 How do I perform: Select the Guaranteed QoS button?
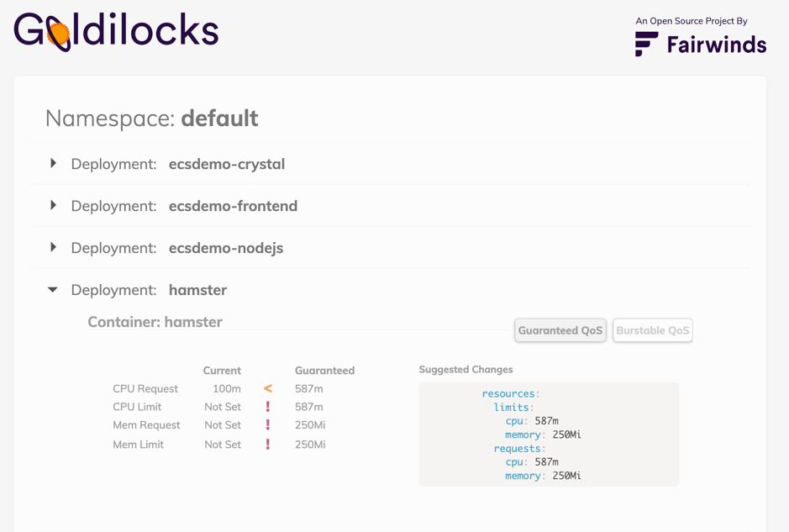tap(560, 330)
